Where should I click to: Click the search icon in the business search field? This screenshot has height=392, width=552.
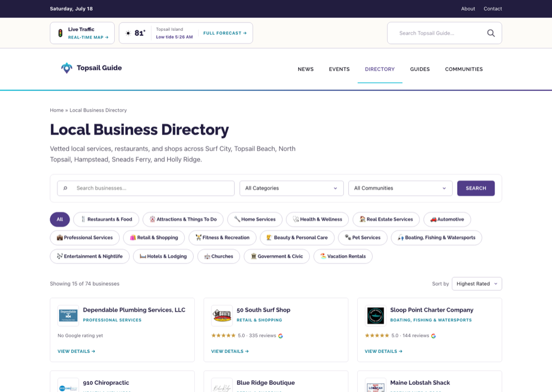pos(65,188)
